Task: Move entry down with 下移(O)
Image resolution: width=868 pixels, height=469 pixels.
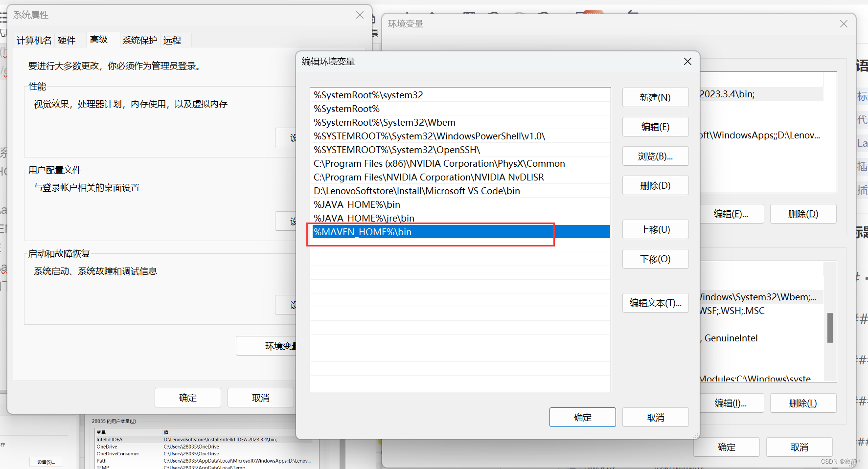Action: 655,259
